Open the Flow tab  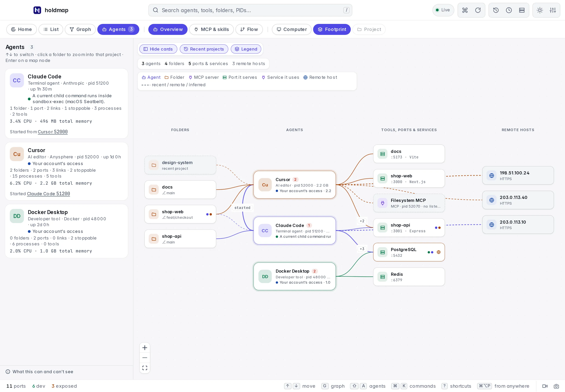(x=249, y=29)
